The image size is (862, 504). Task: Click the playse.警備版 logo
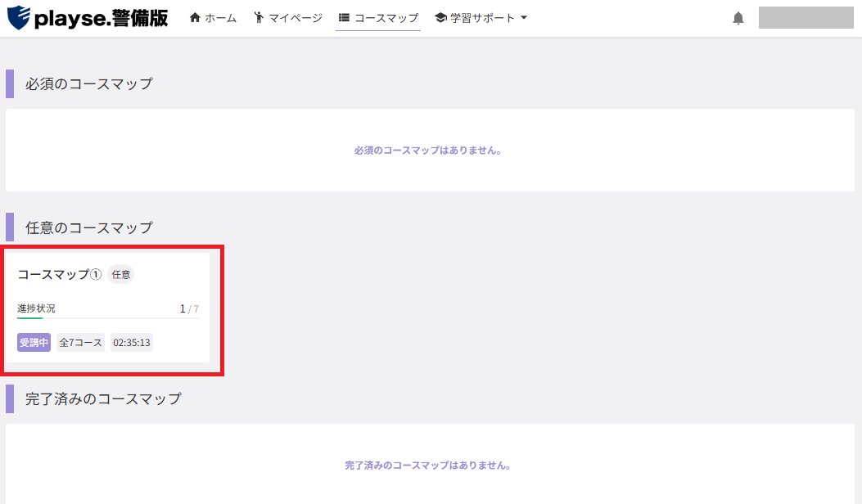(88, 17)
